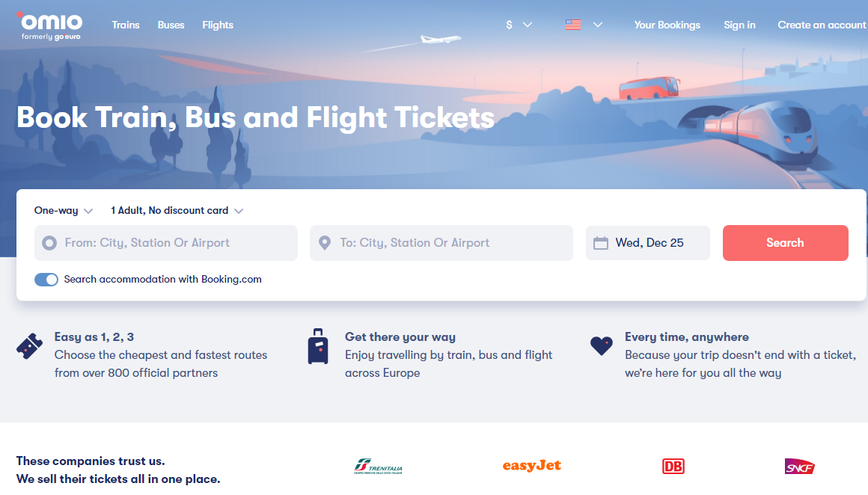This screenshot has height=495, width=868.
Task: Click Create an account link
Action: point(821,25)
